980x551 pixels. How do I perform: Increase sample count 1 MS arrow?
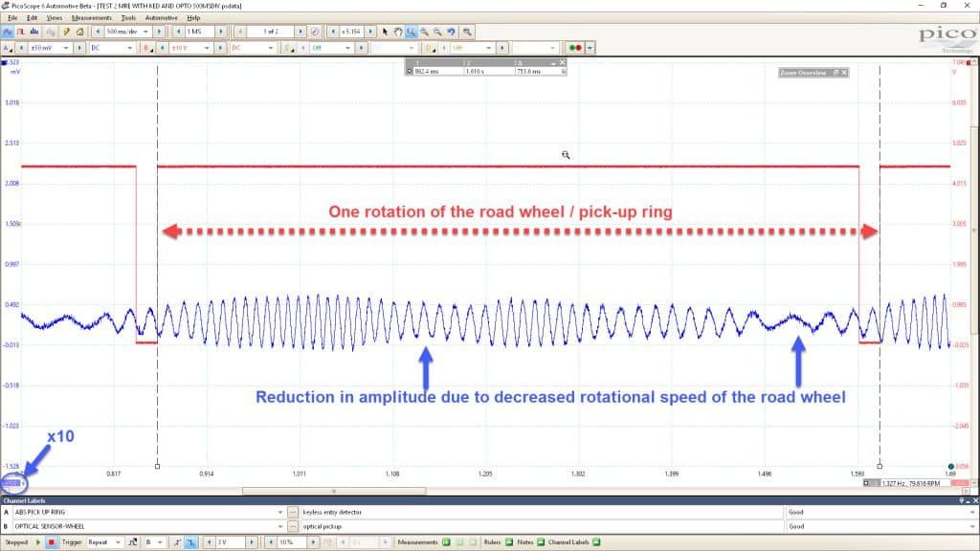point(221,32)
